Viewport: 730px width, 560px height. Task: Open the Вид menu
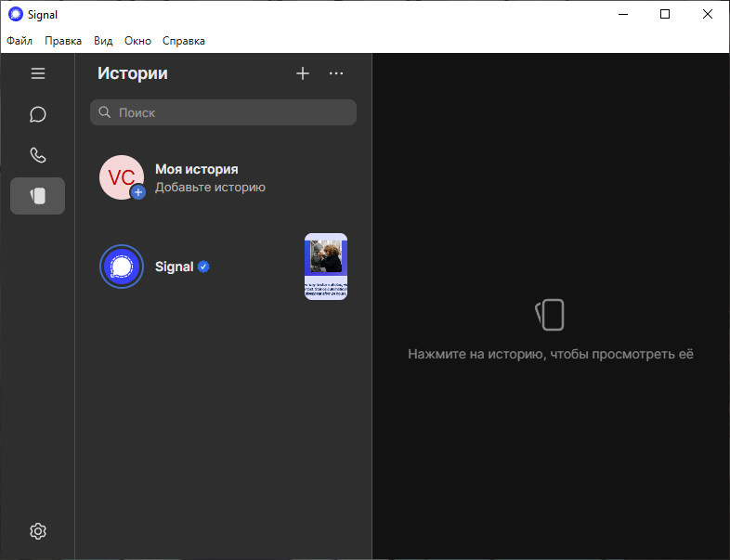[103, 41]
